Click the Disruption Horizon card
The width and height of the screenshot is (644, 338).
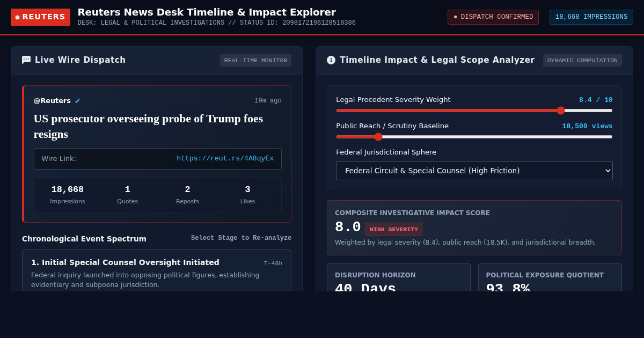point(399,277)
